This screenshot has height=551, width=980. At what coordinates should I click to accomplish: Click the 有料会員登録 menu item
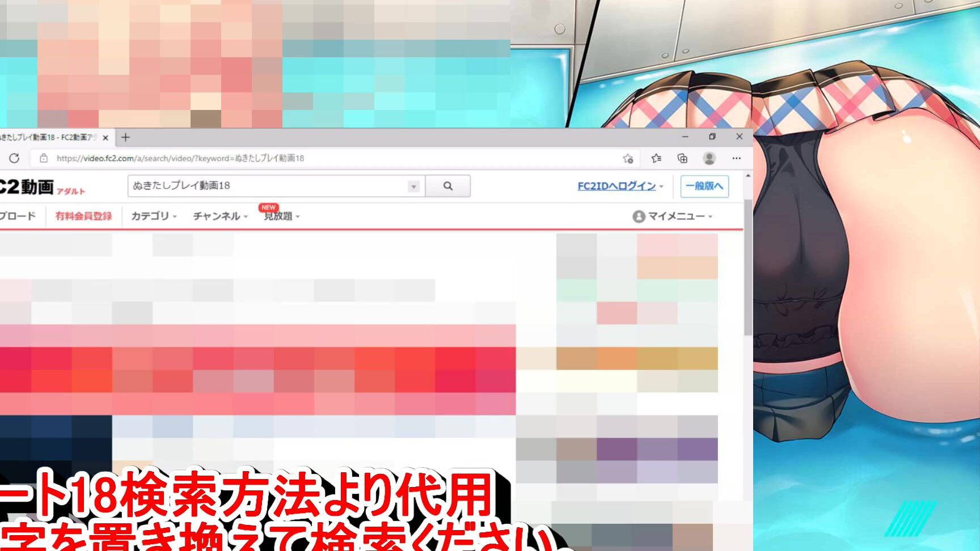click(83, 215)
